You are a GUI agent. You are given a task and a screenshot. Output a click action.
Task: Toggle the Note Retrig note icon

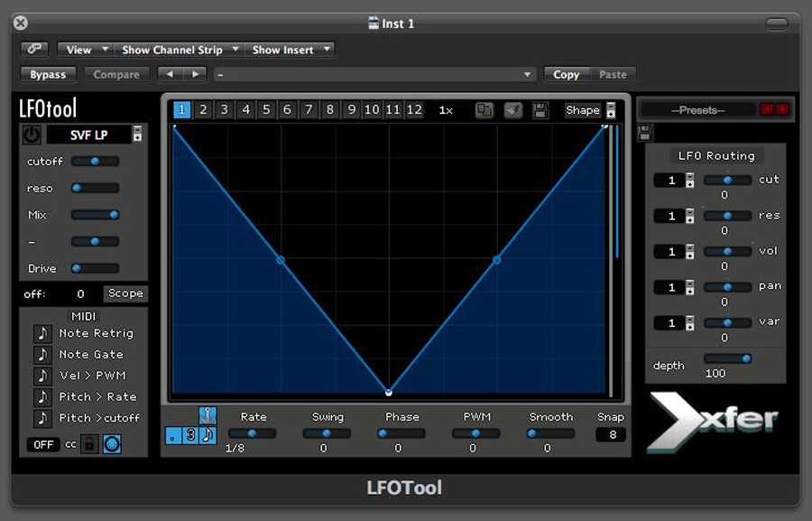tap(42, 333)
